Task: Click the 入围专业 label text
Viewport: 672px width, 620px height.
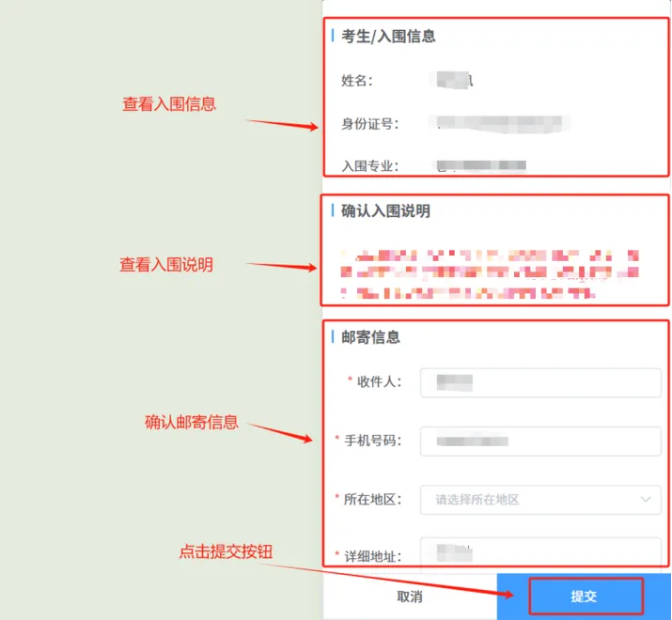Action: coord(370,166)
